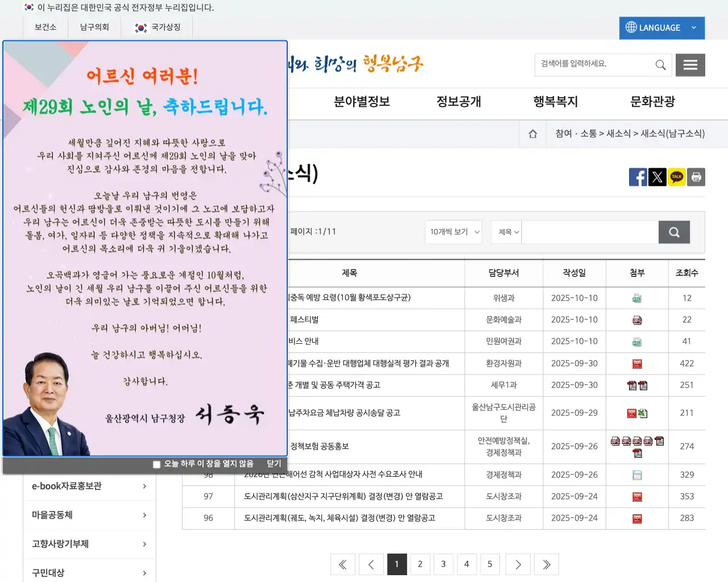Screen dimensions: 728x582
Task: Expand 마을공동체 sidebar item
Action: point(89,515)
